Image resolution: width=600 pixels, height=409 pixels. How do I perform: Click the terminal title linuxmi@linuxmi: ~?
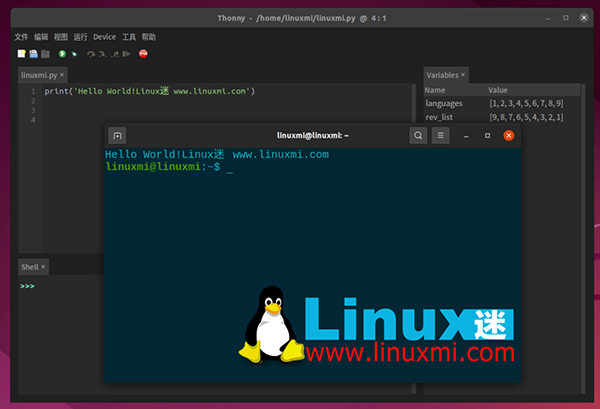(313, 135)
